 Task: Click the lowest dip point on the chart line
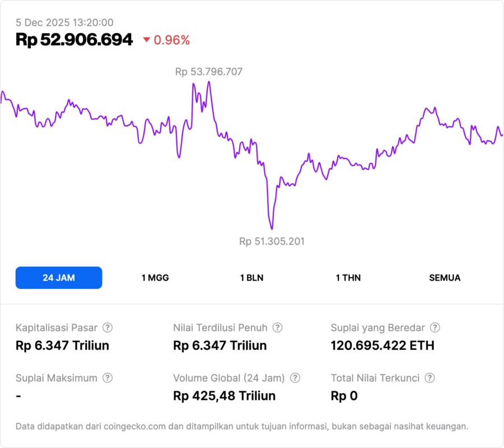click(x=272, y=228)
